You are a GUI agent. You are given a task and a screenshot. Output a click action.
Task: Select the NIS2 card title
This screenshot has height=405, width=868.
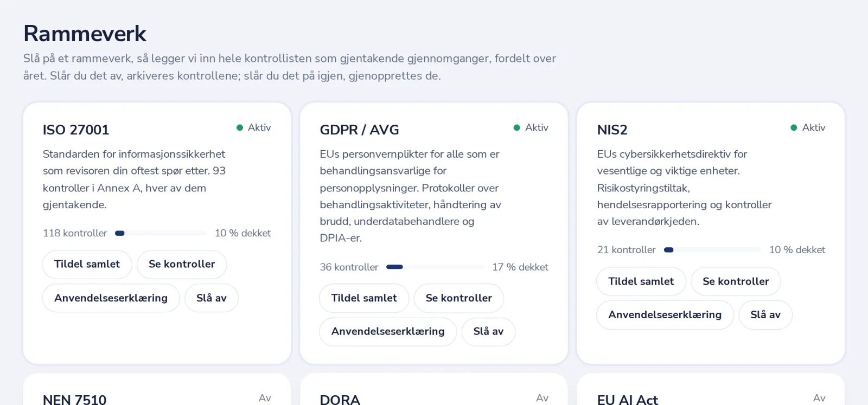[612, 130]
